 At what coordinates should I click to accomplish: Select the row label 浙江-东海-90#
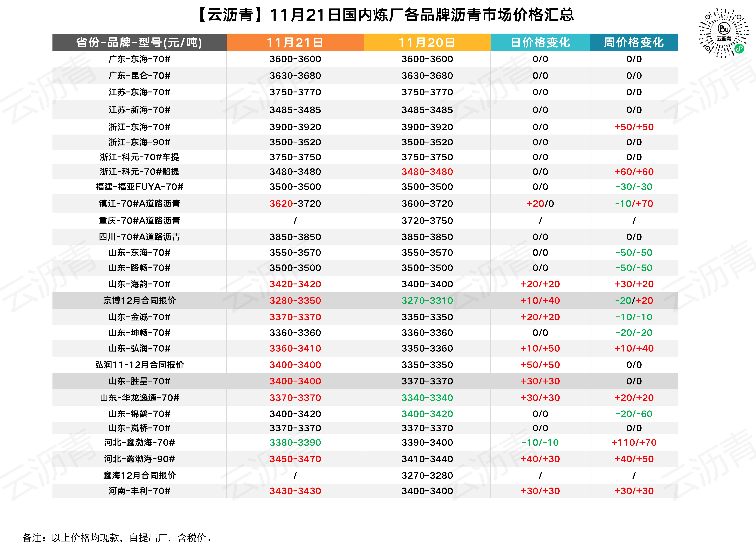click(x=139, y=142)
